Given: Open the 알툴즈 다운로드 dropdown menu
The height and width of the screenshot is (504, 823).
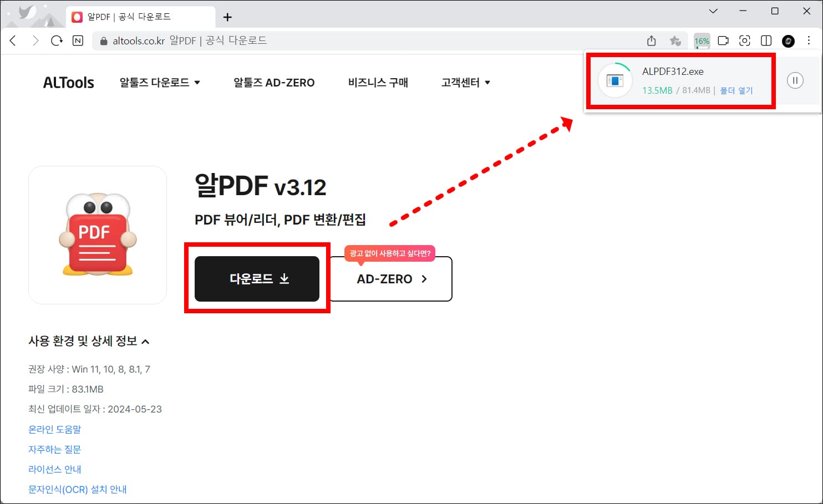Looking at the screenshot, I should (159, 82).
